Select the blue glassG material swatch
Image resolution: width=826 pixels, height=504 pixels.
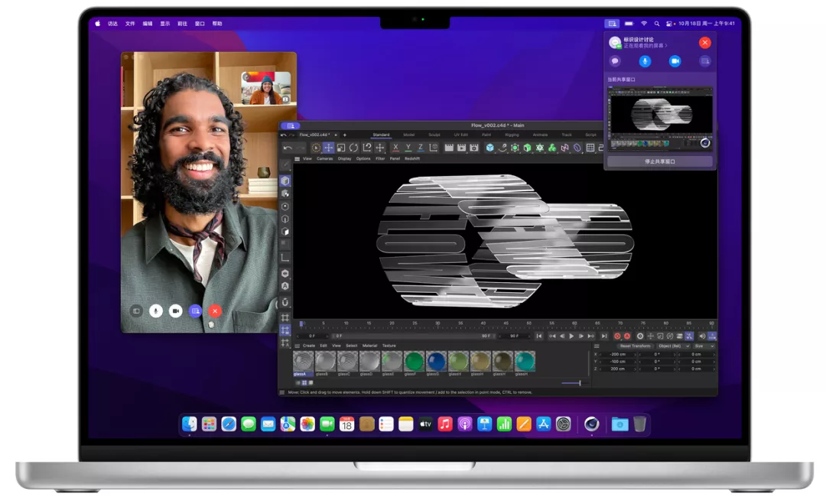point(436,361)
